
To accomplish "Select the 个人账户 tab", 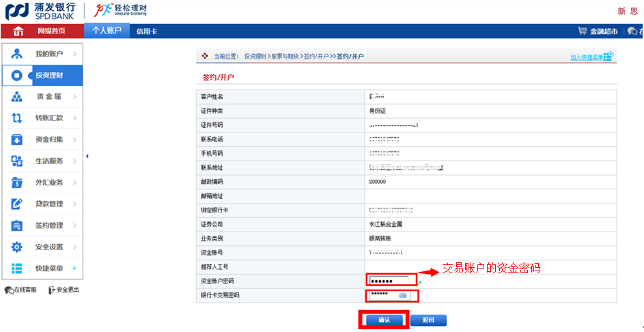I will pos(107,31).
